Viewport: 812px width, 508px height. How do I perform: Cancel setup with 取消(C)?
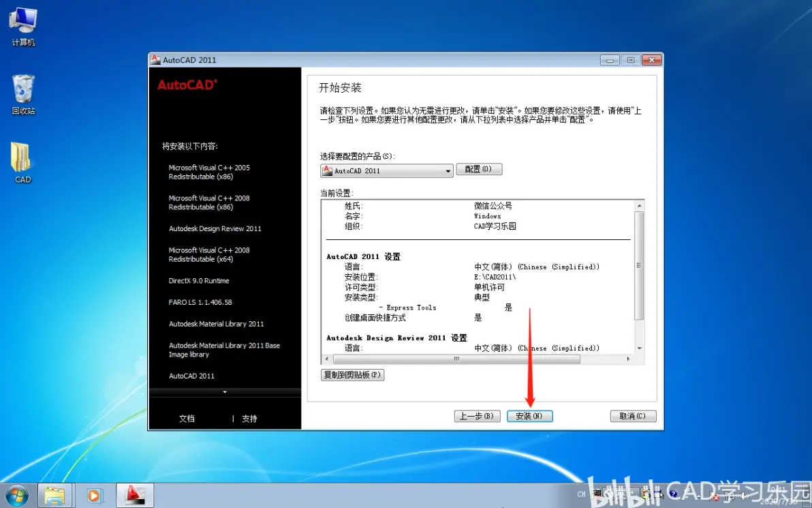click(633, 416)
